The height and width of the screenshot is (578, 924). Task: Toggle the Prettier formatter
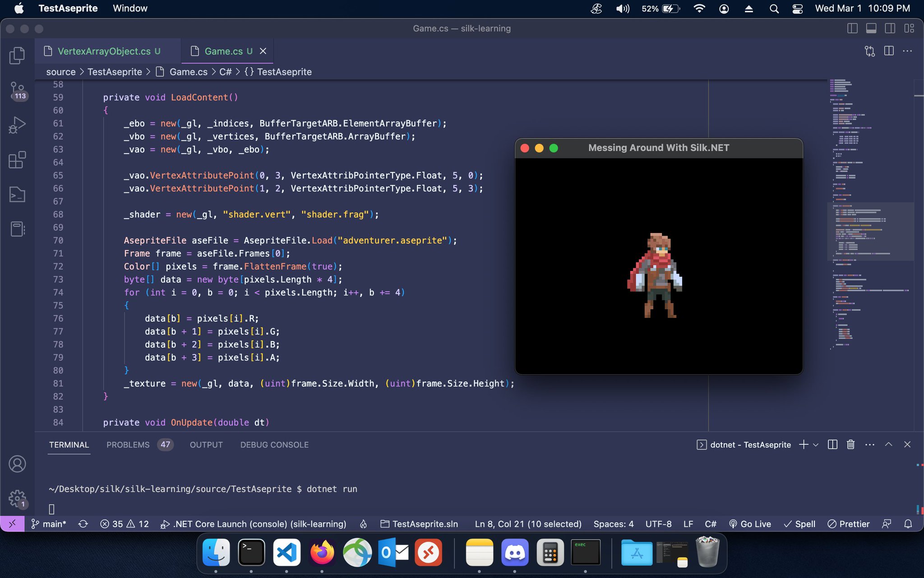pos(848,524)
